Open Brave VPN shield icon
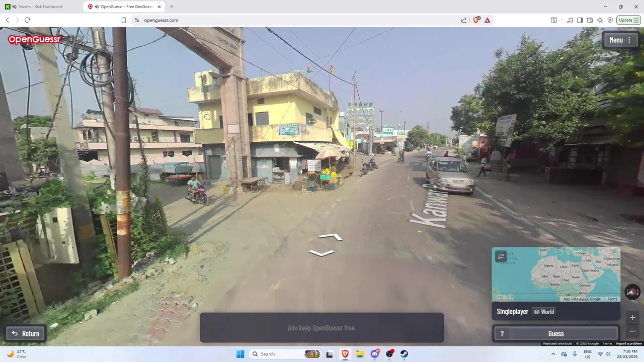Viewport: 644px width, 362px height. (610, 20)
